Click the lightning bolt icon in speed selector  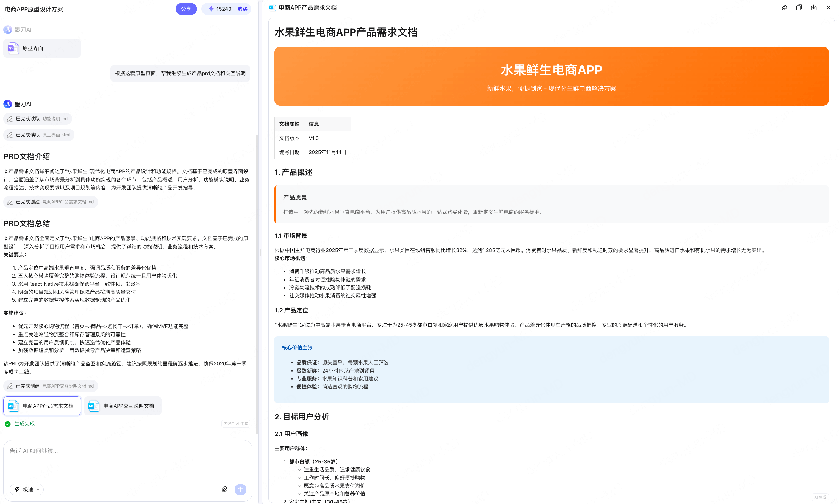click(17, 489)
